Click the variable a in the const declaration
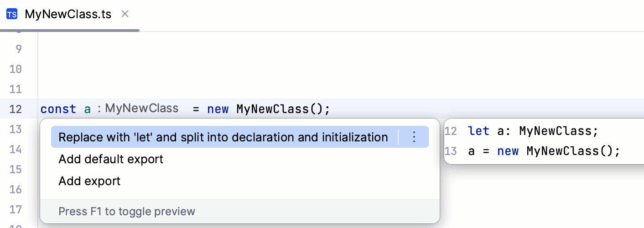Screen dimensions: 644x228 [88, 109]
